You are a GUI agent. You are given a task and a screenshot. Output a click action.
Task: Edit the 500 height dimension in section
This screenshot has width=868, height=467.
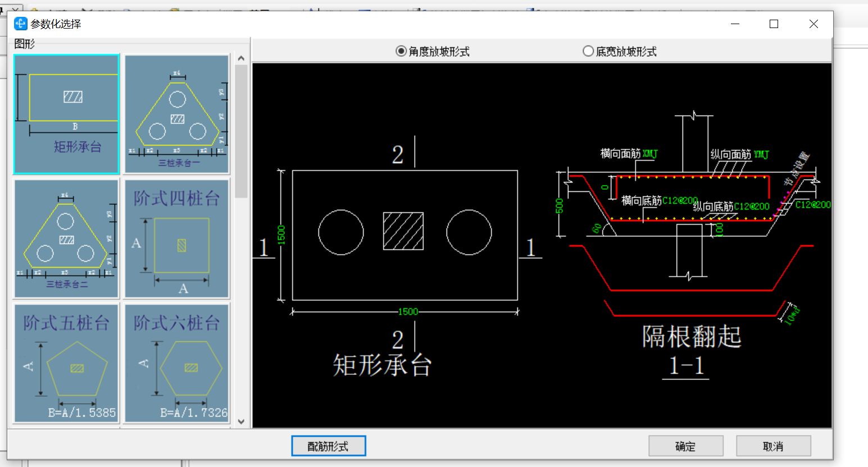click(x=559, y=205)
